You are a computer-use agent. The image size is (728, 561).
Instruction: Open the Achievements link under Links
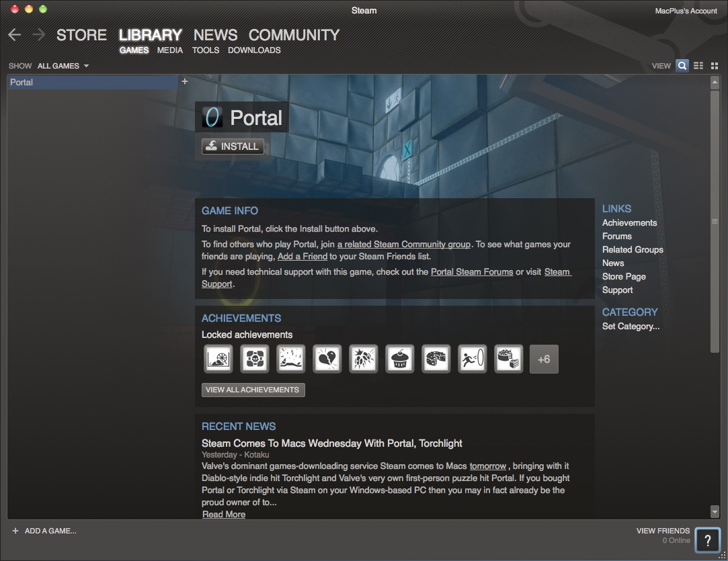pos(630,223)
